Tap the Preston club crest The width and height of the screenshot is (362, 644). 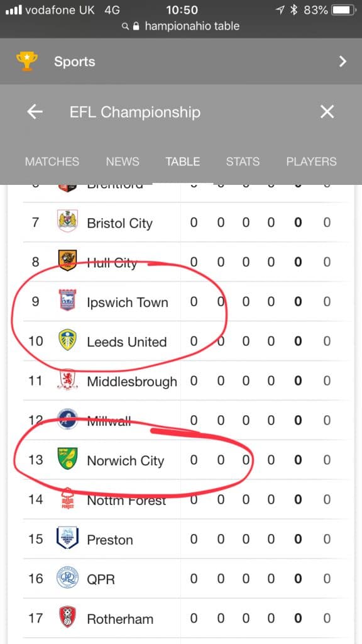(x=68, y=538)
